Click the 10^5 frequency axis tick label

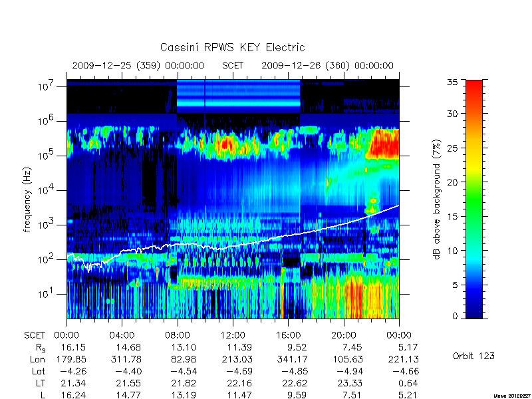46,155
